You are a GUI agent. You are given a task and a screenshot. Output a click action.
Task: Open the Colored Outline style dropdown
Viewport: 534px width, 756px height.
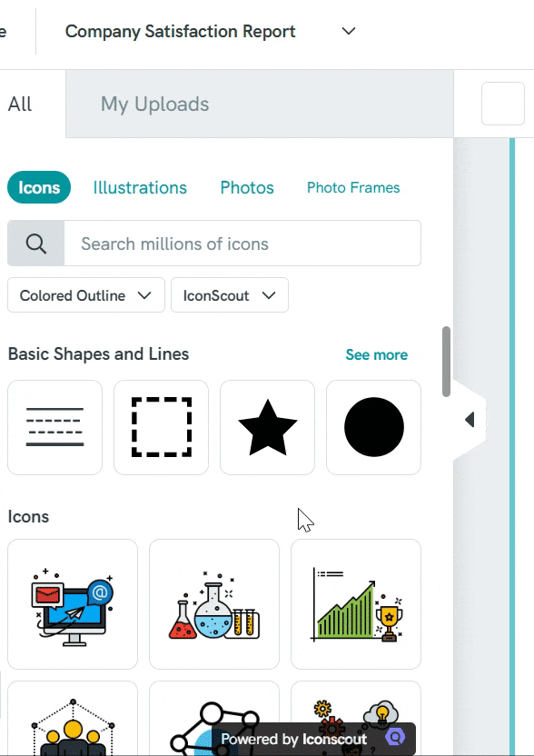[85, 295]
